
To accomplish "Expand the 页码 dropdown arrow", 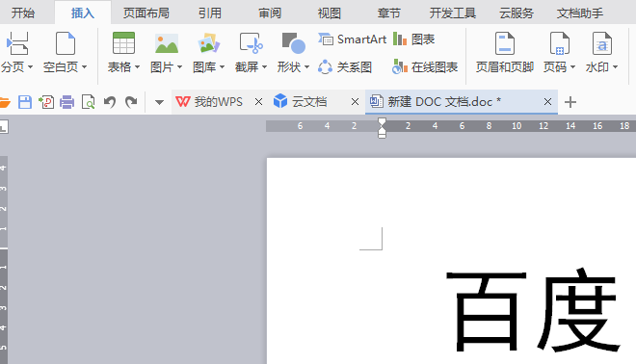I will [572, 66].
